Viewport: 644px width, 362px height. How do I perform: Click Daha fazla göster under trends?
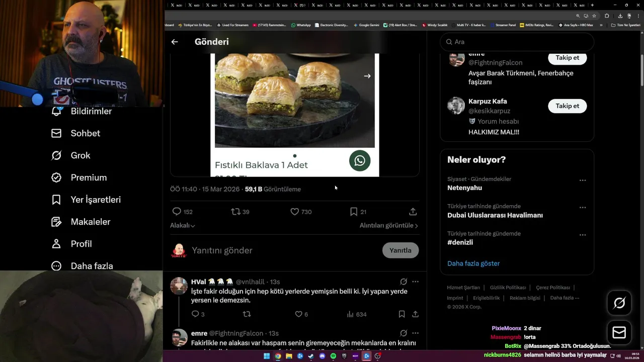(x=473, y=263)
